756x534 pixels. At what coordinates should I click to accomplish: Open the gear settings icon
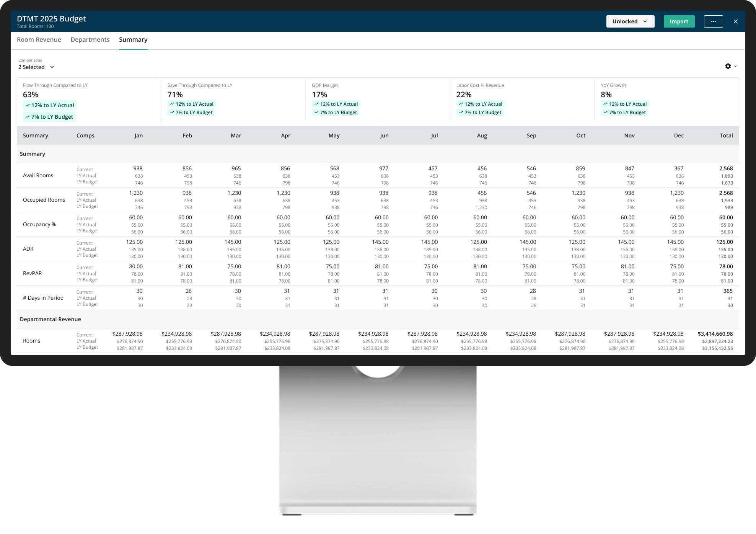[728, 66]
